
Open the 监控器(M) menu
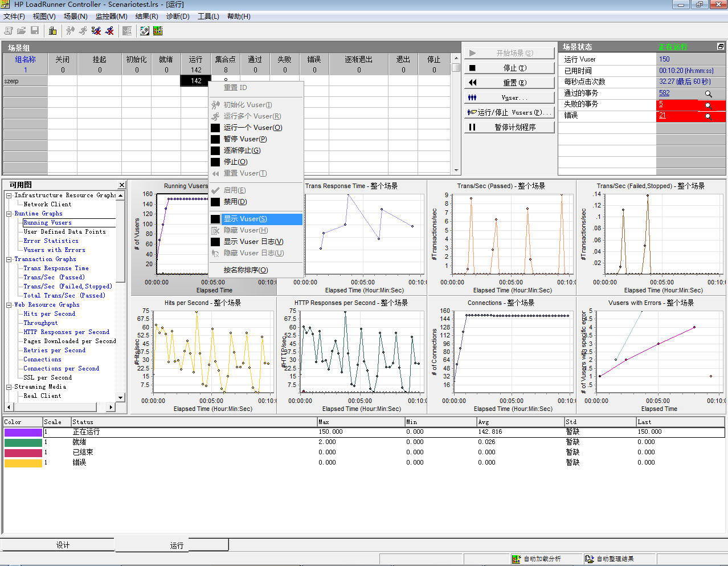click(111, 17)
